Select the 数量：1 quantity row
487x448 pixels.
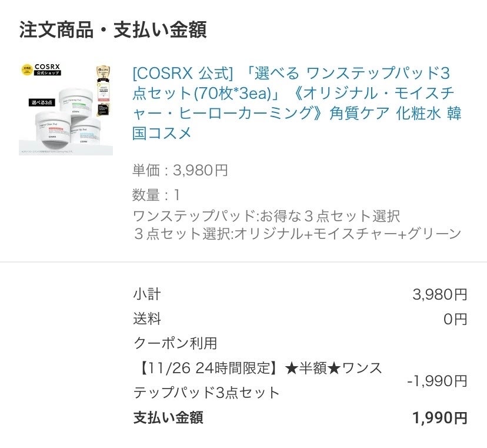coord(153,194)
